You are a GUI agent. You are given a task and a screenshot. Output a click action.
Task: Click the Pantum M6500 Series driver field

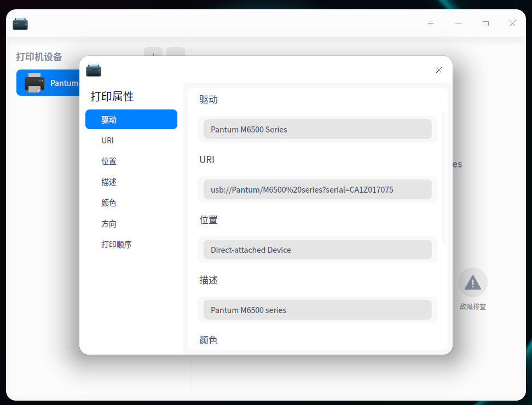[x=317, y=129]
